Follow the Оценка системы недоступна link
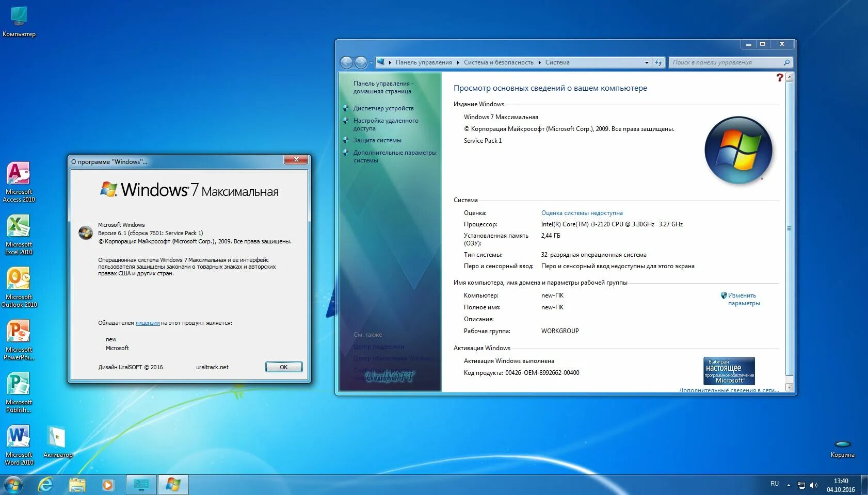The image size is (868, 495). 581,212
